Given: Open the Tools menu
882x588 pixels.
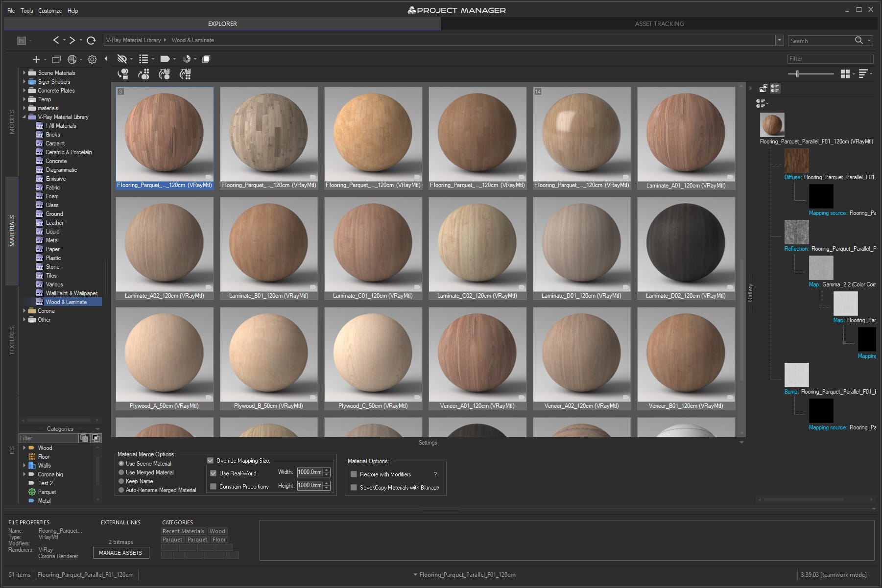Looking at the screenshot, I should 26,10.
